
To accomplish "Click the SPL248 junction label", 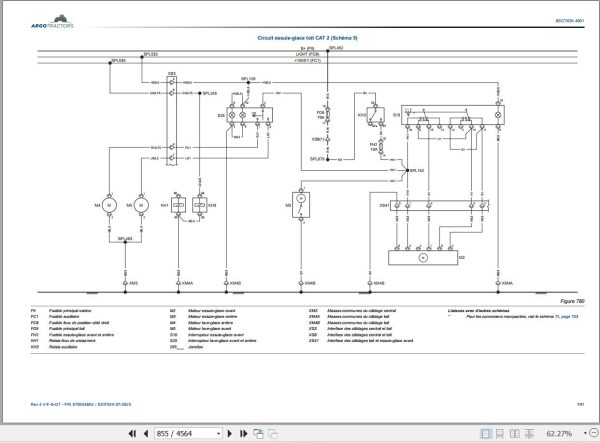I will point(210,93).
